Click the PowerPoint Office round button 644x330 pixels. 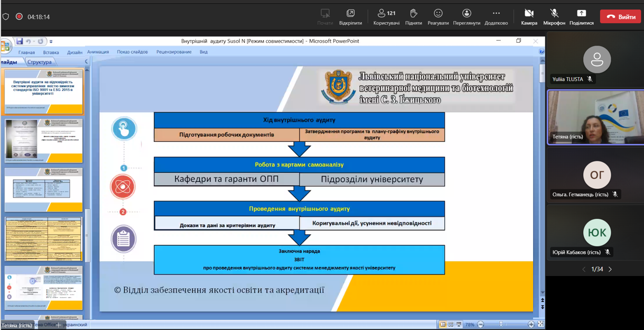[x=6, y=46]
